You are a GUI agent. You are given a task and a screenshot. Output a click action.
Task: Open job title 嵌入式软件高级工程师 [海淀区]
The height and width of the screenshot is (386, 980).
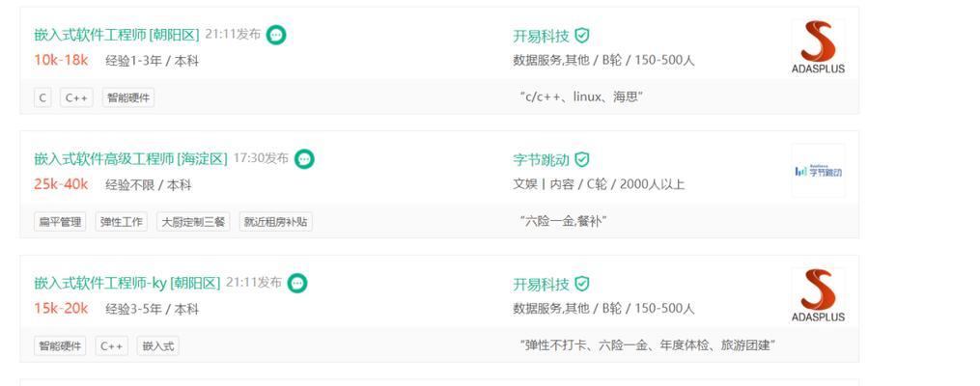tap(131, 159)
